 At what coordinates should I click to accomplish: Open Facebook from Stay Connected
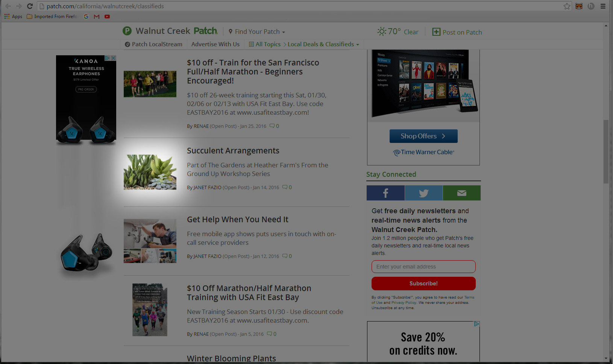[385, 193]
